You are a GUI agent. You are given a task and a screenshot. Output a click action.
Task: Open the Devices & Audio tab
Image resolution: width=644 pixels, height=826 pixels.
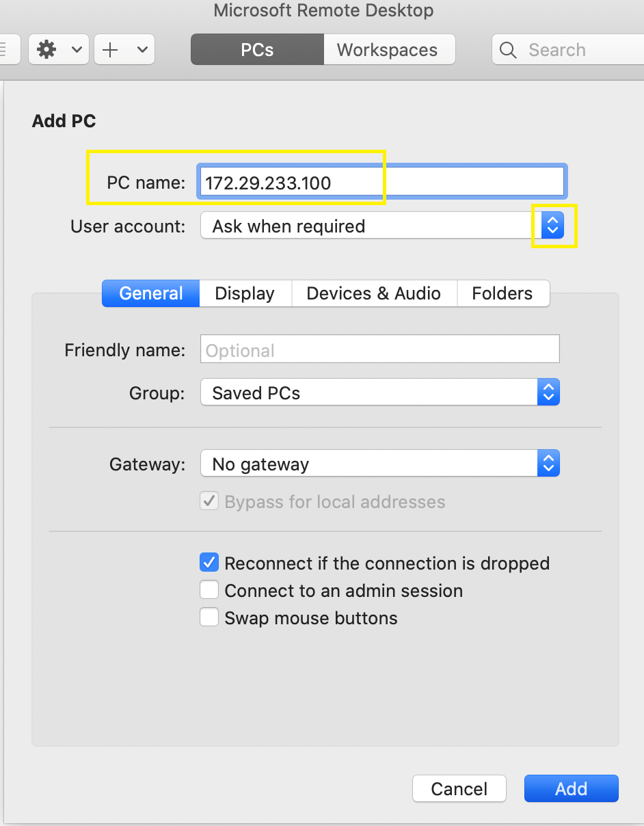pos(373,293)
